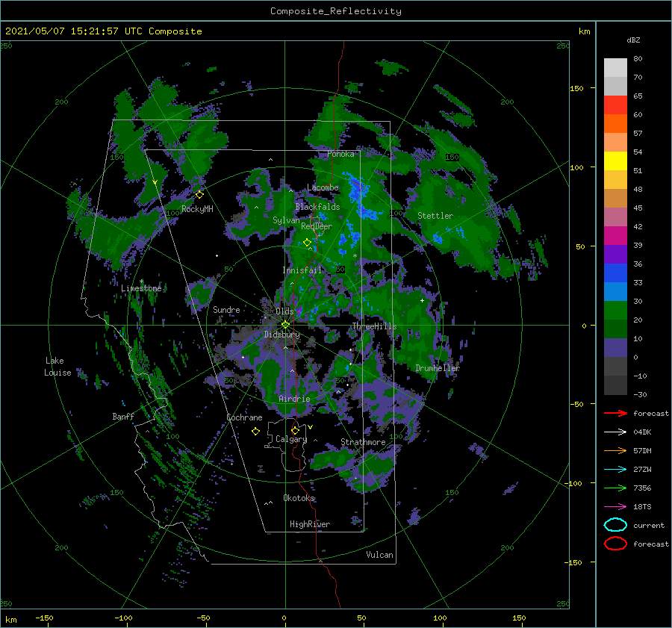This screenshot has height=628, width=672.
Task: Pick the slate-purple 0–10 dBZ swatch
Action: click(x=615, y=348)
